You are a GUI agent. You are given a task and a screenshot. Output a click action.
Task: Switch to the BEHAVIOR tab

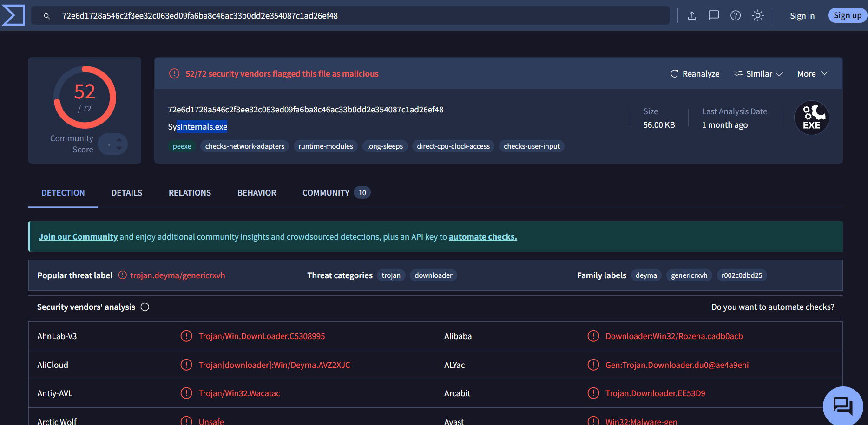click(257, 193)
